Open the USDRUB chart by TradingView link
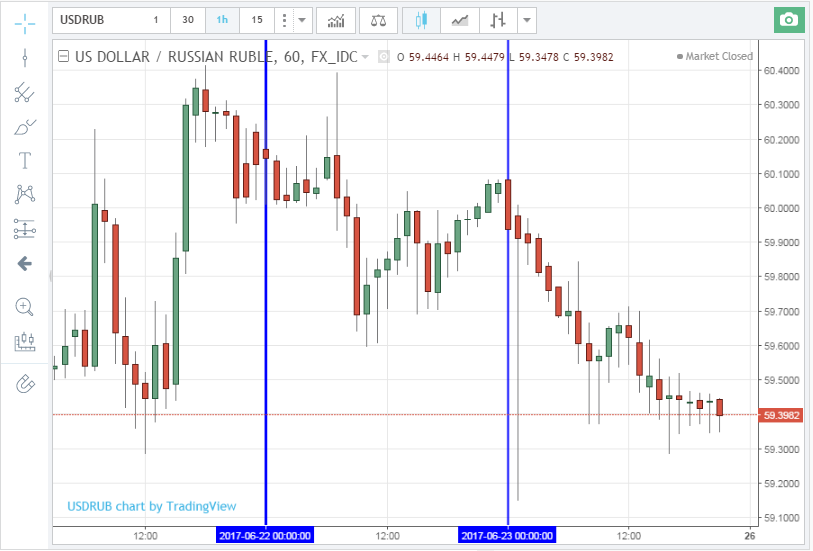813x551 pixels. [x=151, y=506]
